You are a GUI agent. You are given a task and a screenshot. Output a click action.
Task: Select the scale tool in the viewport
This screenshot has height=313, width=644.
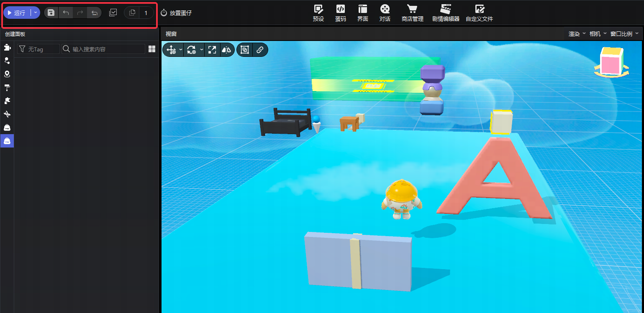click(x=213, y=50)
